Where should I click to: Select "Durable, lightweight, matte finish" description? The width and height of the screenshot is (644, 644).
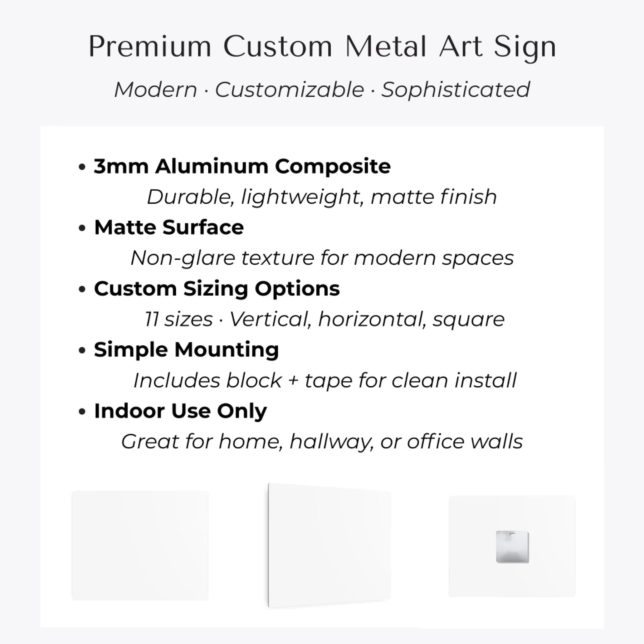[322, 197]
